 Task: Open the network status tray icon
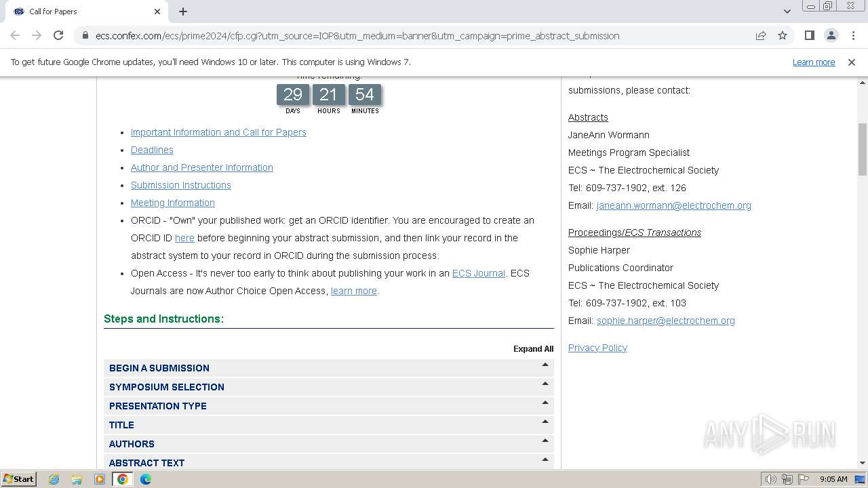pyautogui.click(x=787, y=479)
